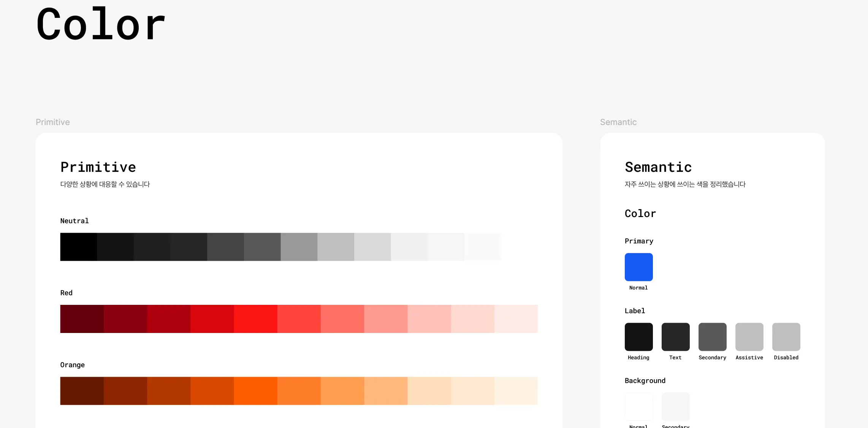
Task: Choose the Assistive label color swatch
Action: [749, 337]
